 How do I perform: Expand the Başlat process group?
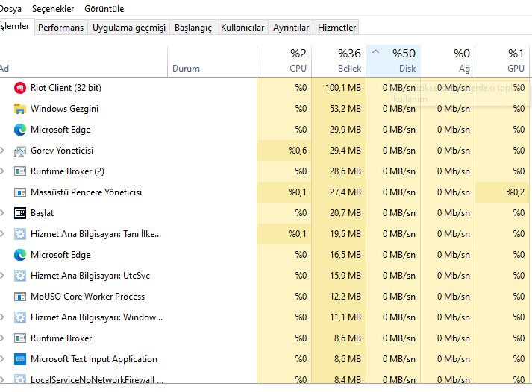pos(2,213)
